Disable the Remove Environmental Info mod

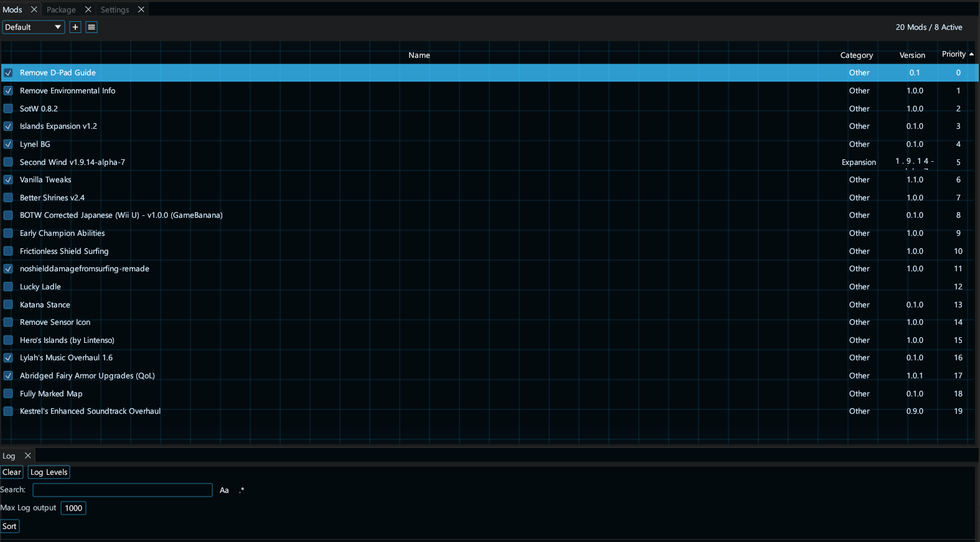pyautogui.click(x=8, y=91)
